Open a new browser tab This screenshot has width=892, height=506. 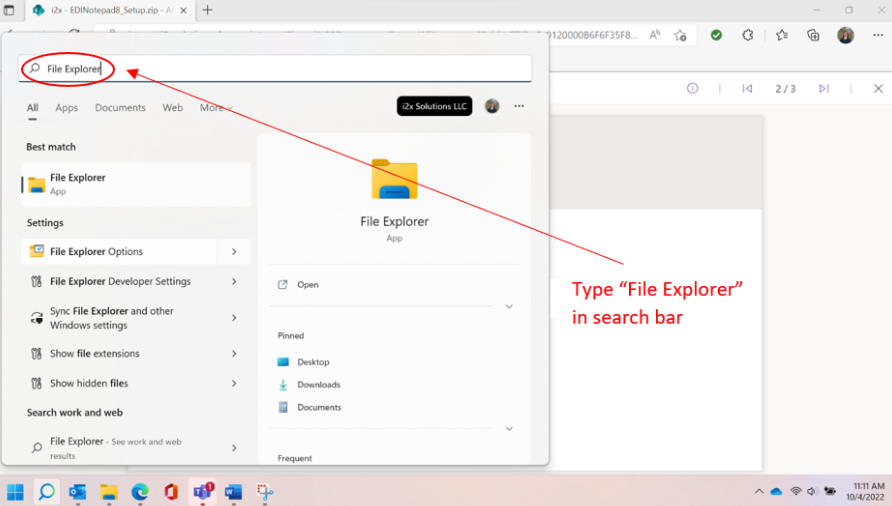pyautogui.click(x=208, y=10)
